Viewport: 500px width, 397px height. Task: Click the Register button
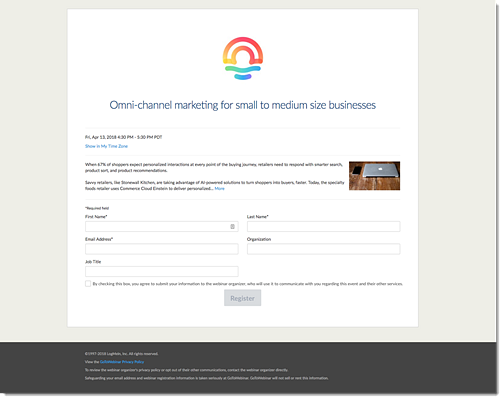[x=242, y=298]
